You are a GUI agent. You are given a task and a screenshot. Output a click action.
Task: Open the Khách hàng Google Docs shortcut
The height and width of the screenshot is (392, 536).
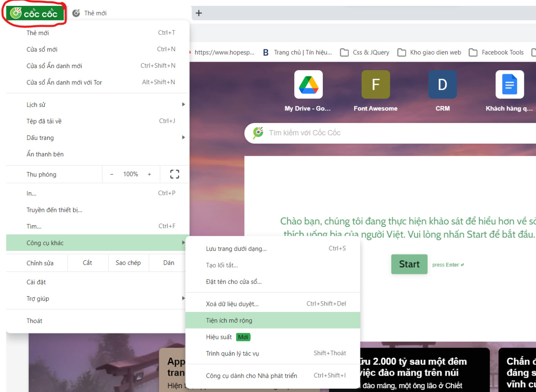509,91
